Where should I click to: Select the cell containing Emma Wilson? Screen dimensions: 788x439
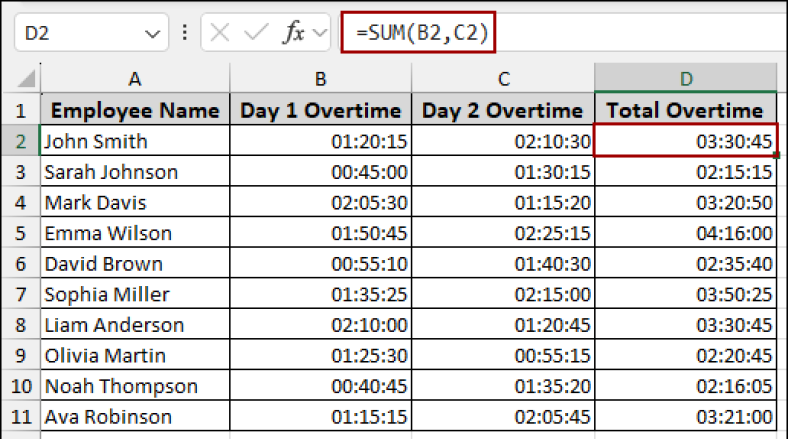(x=135, y=233)
